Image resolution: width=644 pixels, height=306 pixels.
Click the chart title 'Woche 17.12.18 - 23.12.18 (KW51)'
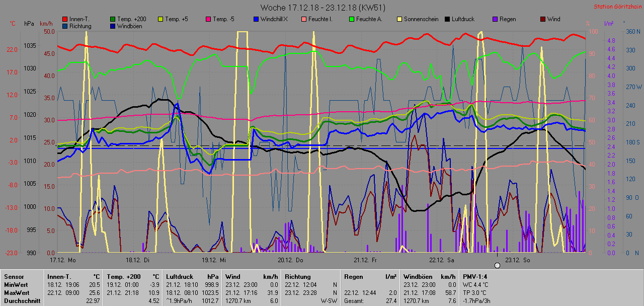(x=323, y=8)
